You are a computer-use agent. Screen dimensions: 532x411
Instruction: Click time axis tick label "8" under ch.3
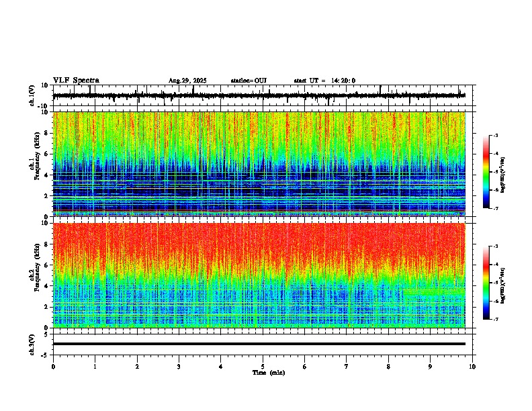click(388, 367)
